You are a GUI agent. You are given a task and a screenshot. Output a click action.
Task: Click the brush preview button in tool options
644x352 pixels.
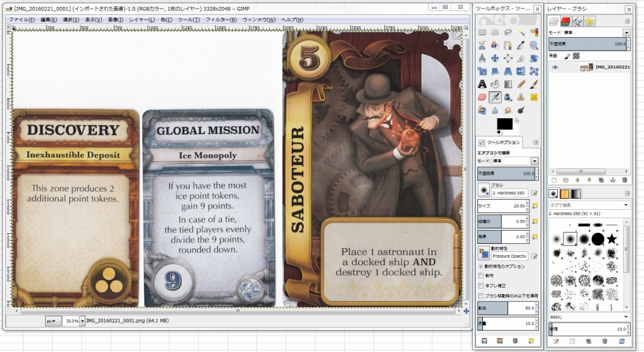(484, 190)
